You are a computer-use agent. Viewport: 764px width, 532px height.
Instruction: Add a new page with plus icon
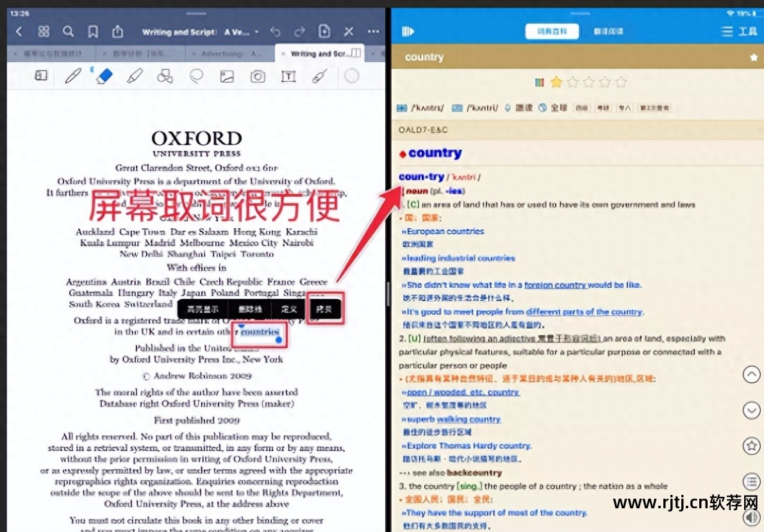[324, 31]
